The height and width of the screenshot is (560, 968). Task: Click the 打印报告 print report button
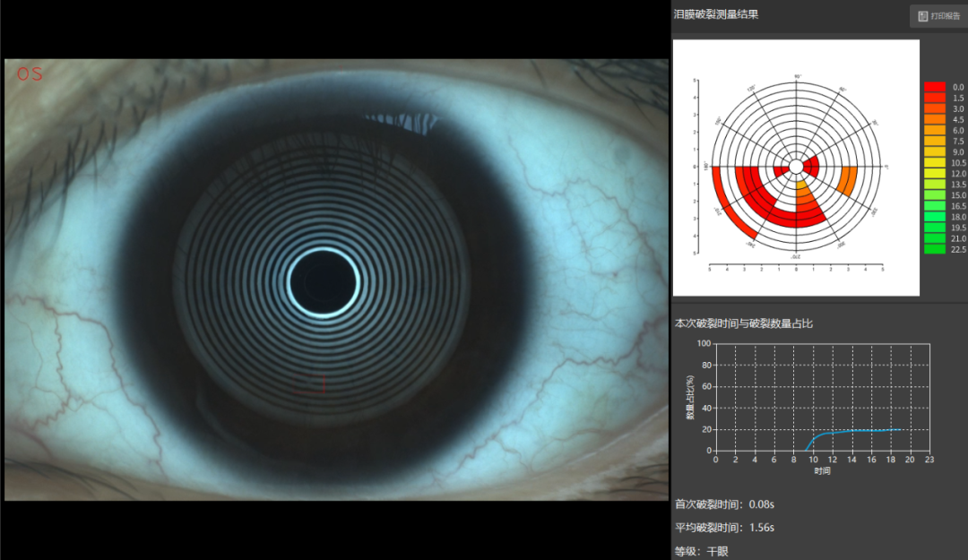939,16
